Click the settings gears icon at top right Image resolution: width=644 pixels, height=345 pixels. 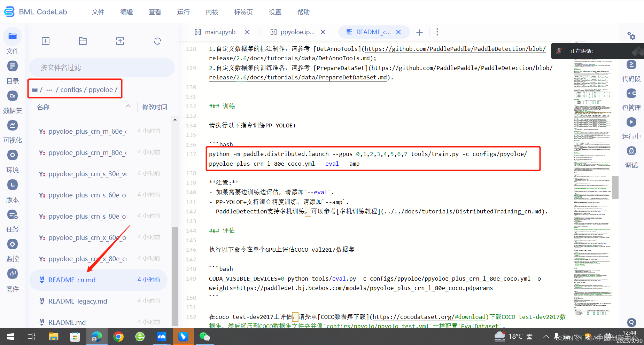631,36
